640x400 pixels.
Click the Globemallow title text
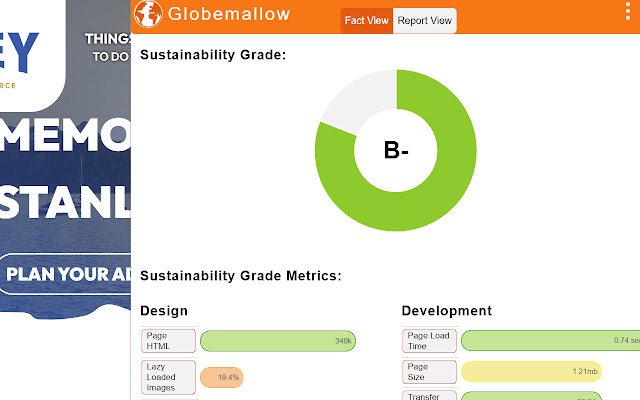click(x=229, y=14)
